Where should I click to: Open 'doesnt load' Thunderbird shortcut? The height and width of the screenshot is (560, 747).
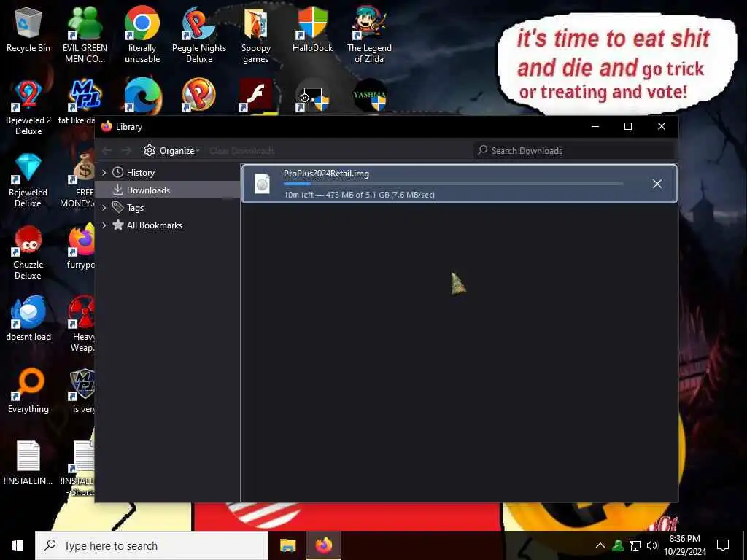point(28,318)
